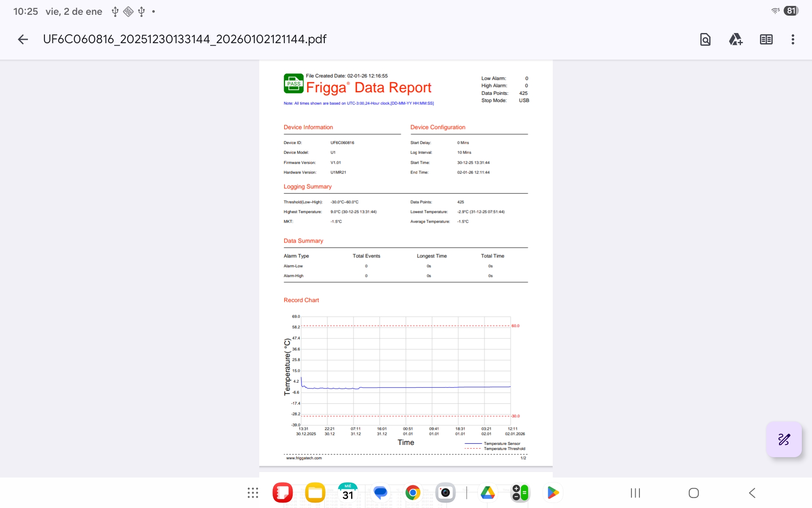The width and height of the screenshot is (812, 508).
Task: Tap the Add to Drive icon
Action: point(735,39)
